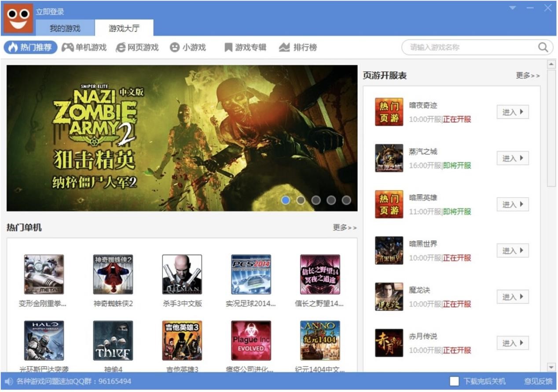Select the 排行榜 category
The width and height of the screenshot is (558, 392).
(298, 47)
